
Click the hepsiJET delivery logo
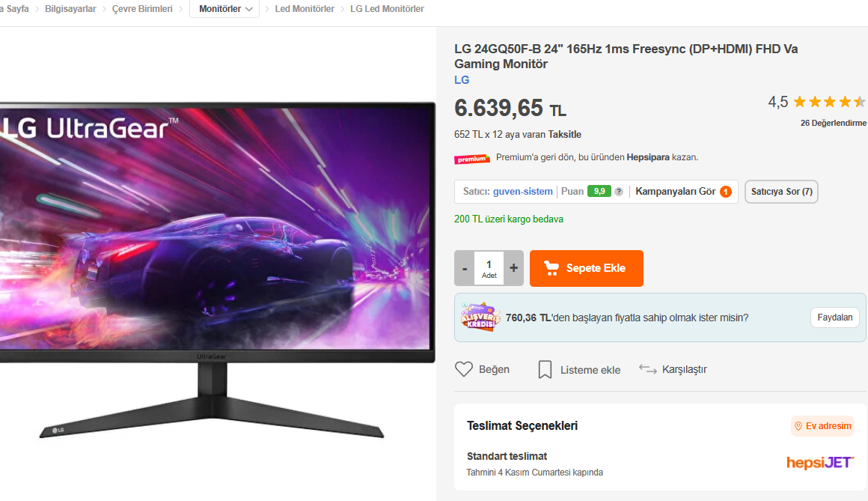coord(820,462)
